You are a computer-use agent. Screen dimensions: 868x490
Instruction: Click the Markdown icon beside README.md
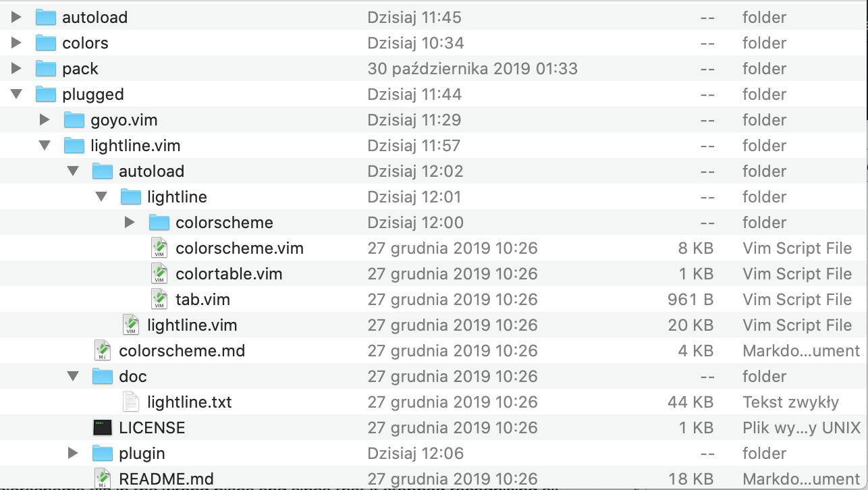tap(103, 479)
